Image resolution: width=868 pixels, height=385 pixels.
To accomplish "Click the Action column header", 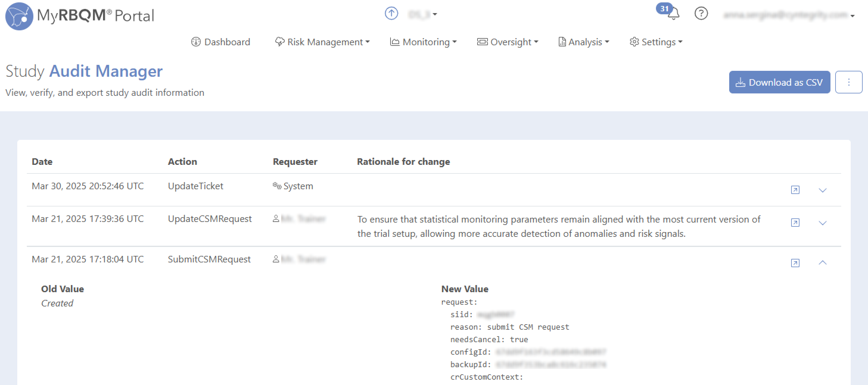I will pyautogui.click(x=182, y=162).
